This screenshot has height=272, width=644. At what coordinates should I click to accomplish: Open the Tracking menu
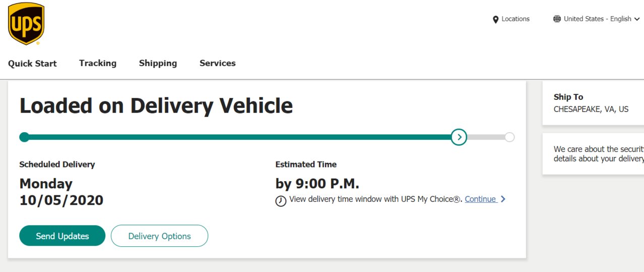pyautogui.click(x=98, y=63)
